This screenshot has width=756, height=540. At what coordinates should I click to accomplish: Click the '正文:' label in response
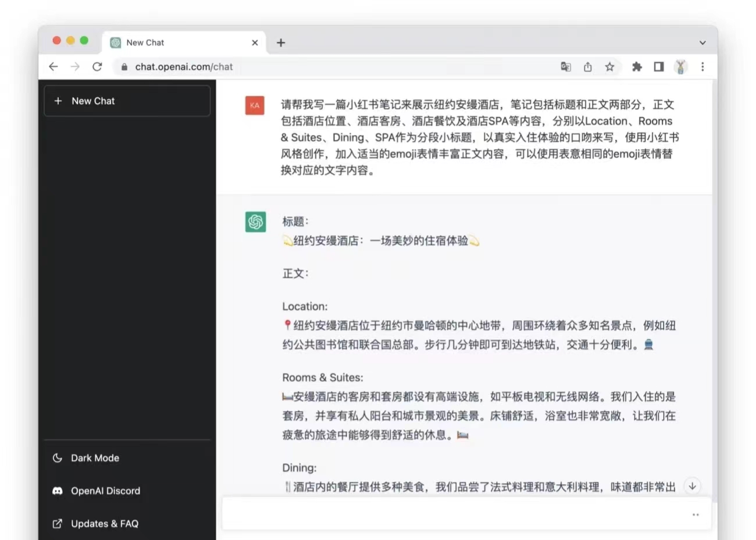[295, 273]
